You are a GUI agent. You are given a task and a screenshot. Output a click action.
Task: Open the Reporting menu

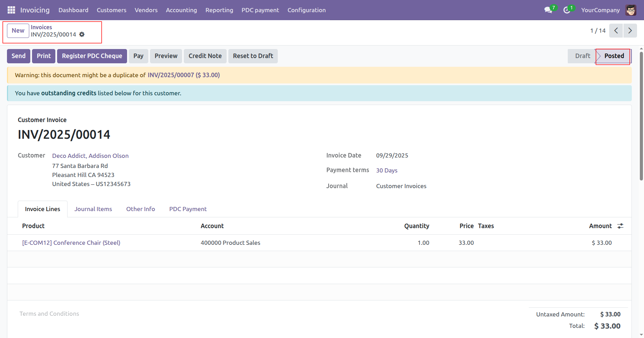219,10
